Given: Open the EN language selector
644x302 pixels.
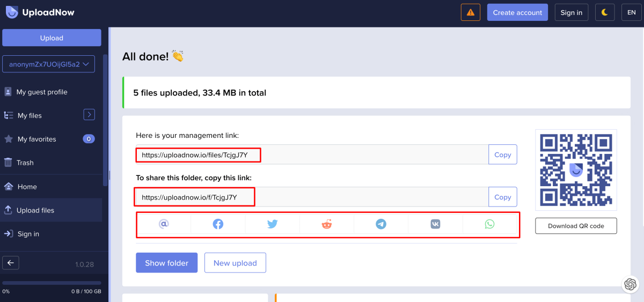Looking at the screenshot, I should click(632, 12).
